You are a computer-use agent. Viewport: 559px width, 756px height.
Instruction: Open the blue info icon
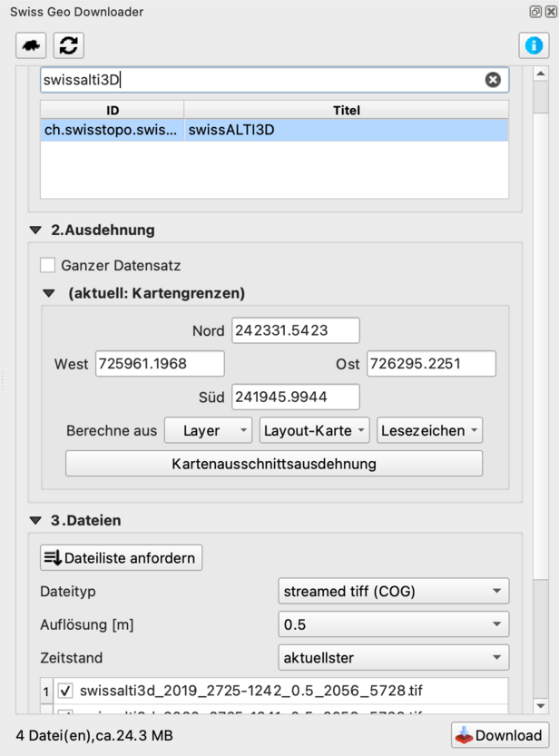(534, 45)
